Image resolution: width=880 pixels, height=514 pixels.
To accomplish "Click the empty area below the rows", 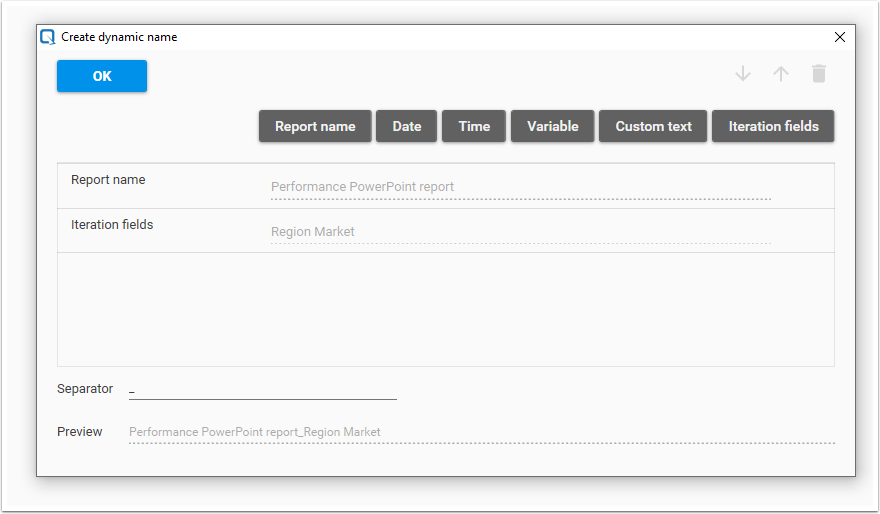I will click(x=445, y=309).
